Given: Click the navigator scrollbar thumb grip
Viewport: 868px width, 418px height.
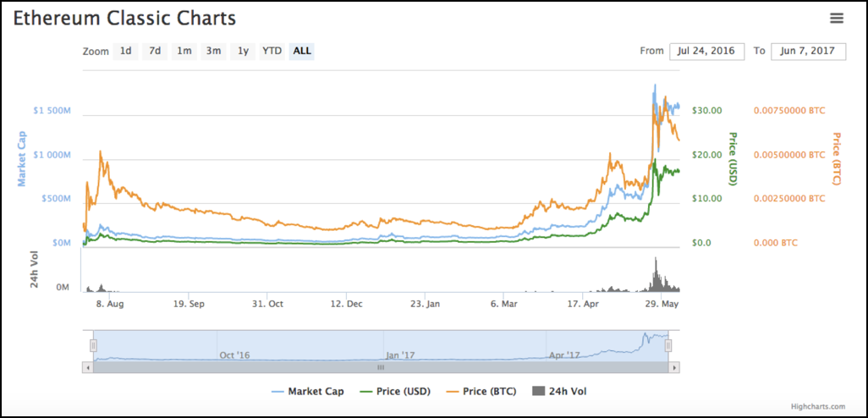Looking at the screenshot, I should pos(381,367).
